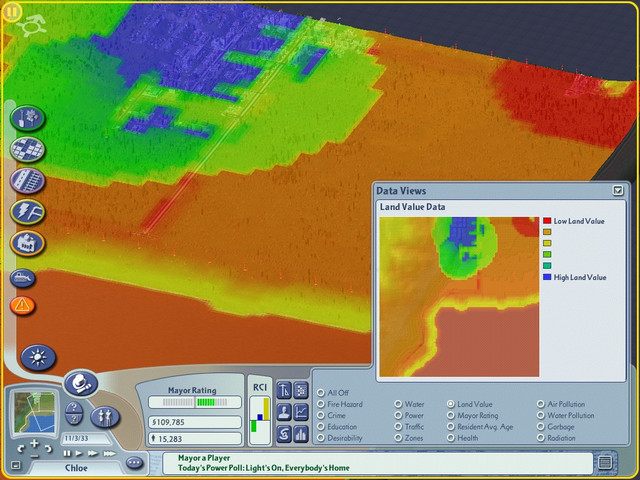Viewport: 640px width, 480px height.
Task: Click the turtle and runner speed icon
Action: pos(31,26)
